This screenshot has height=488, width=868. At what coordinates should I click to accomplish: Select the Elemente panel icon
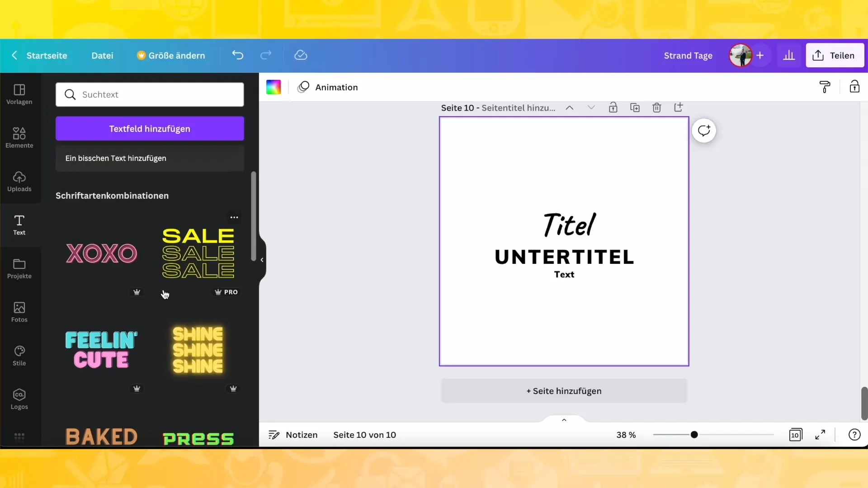[19, 138]
